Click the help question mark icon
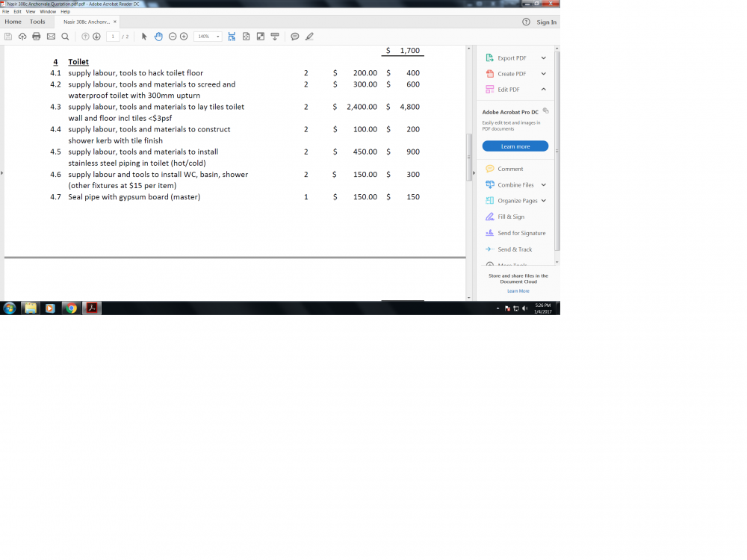 coord(526,22)
